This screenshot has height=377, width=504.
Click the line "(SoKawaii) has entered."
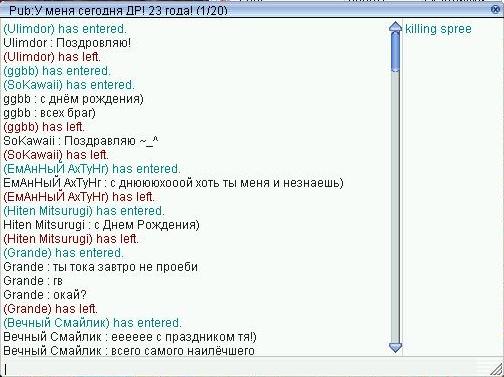[69, 85]
